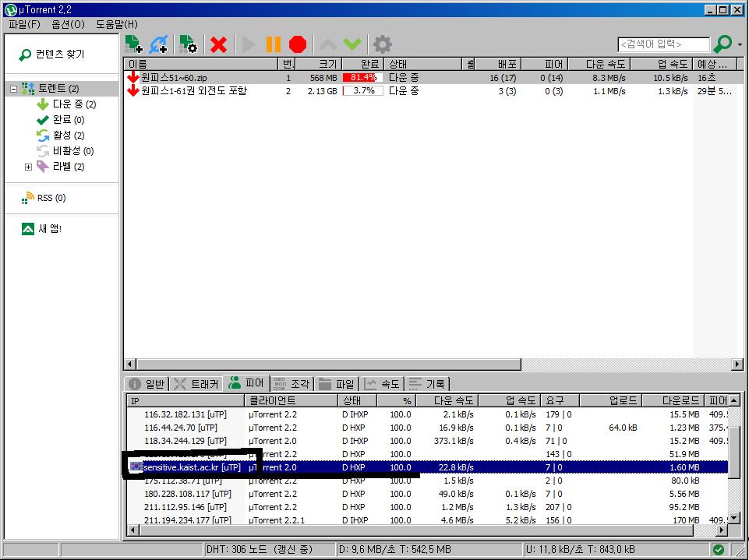Click peer list scroll right arrow
The height and width of the screenshot is (560, 749).
point(723,530)
